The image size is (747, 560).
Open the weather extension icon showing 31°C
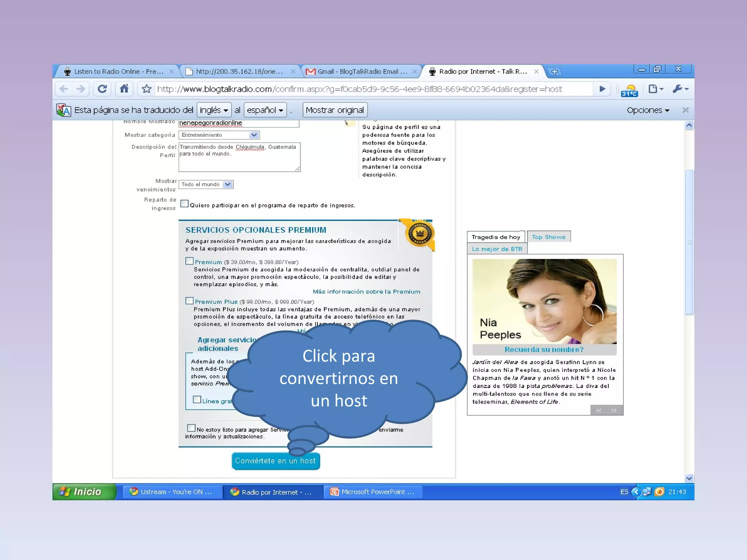629,90
